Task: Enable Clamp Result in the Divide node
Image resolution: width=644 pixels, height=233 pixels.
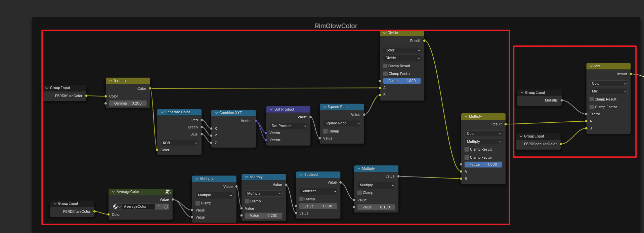Action: pyautogui.click(x=385, y=66)
